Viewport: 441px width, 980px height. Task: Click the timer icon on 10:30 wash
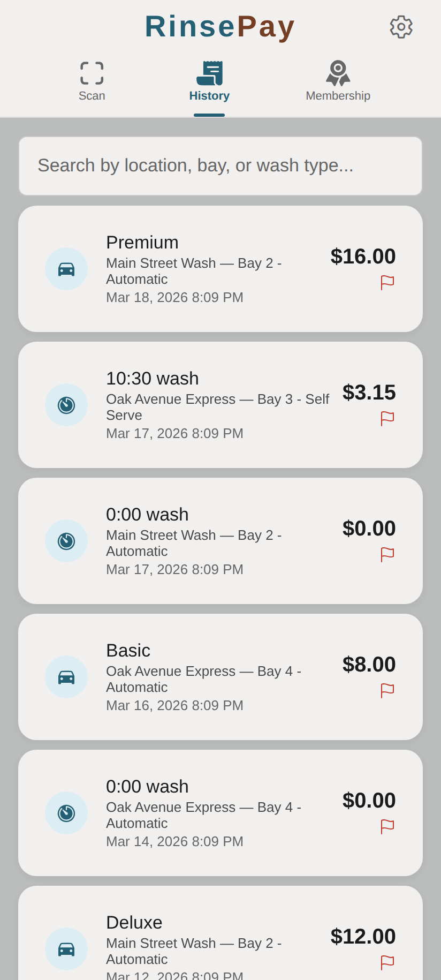(x=66, y=405)
